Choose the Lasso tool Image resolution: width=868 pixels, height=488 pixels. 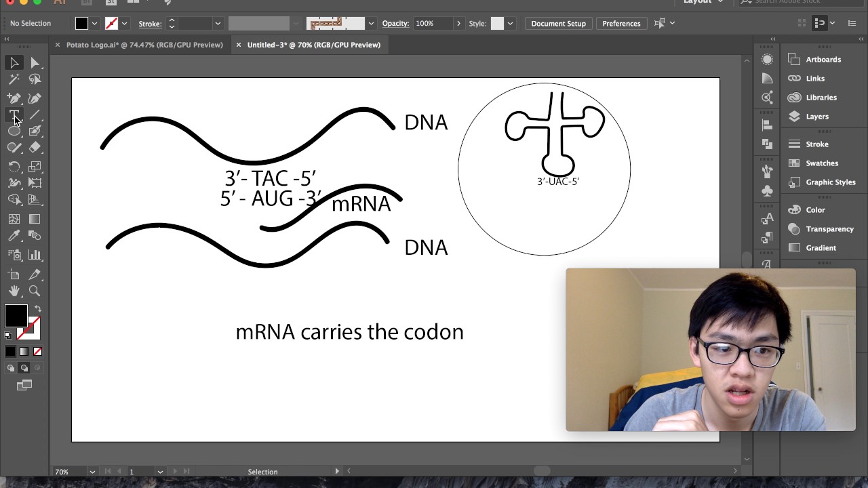point(35,79)
